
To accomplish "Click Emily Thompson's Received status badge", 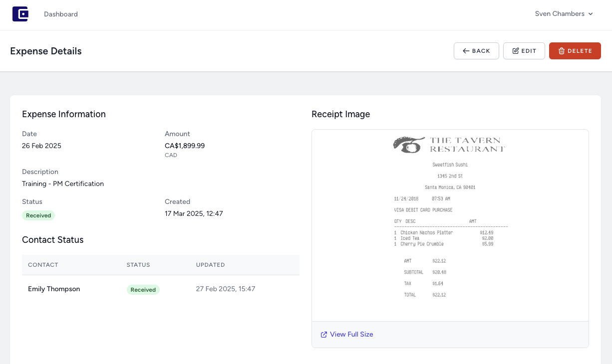I will (143, 289).
